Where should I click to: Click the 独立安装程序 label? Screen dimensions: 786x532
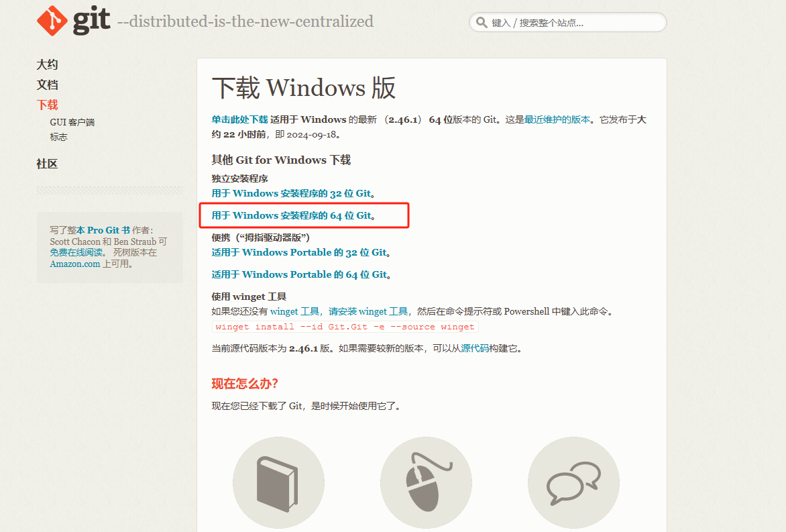[x=239, y=178]
